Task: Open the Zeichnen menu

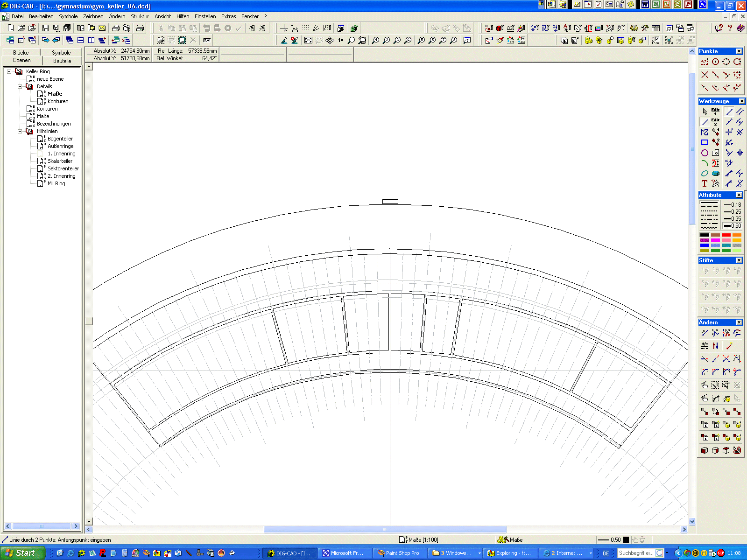Action: tap(93, 16)
